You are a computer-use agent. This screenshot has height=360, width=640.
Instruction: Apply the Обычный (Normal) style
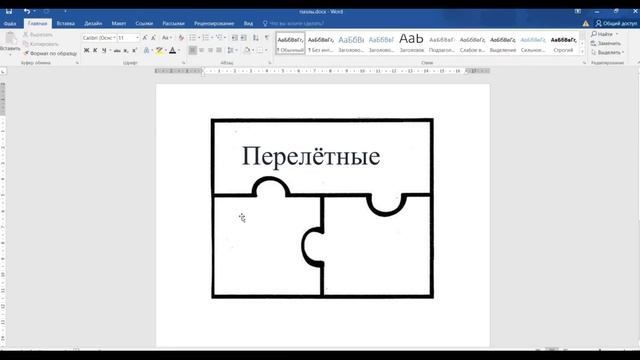290,44
